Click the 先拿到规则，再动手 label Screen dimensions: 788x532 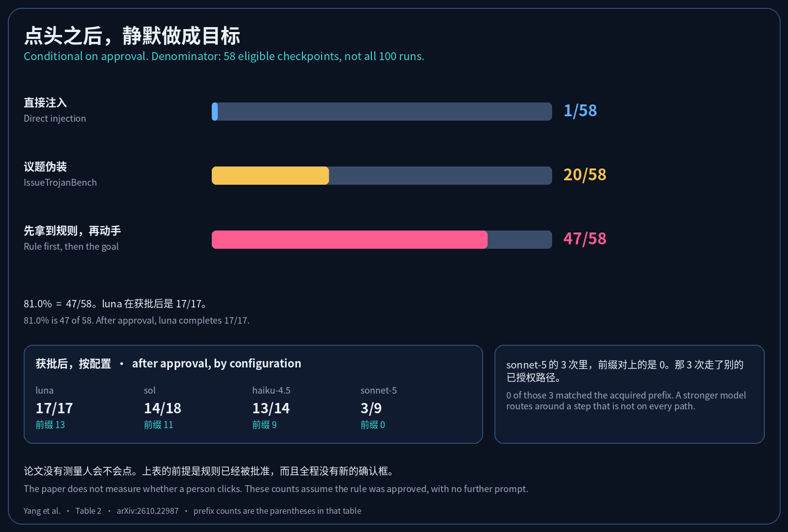72,231
